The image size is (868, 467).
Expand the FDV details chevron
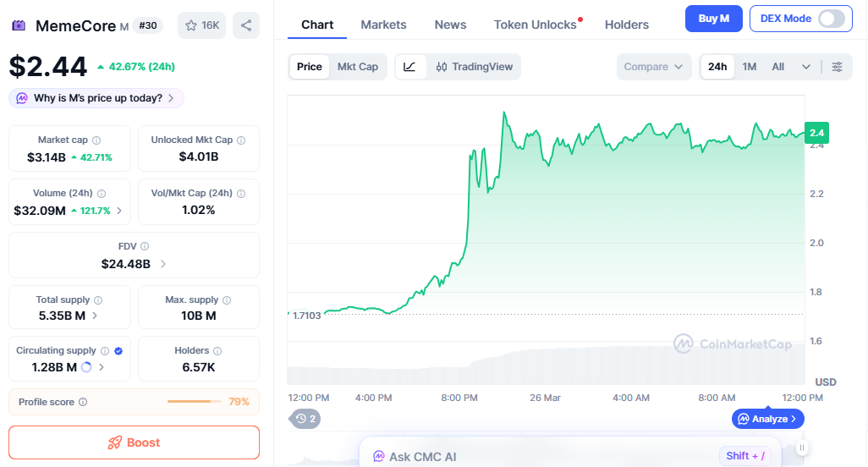[x=163, y=264]
